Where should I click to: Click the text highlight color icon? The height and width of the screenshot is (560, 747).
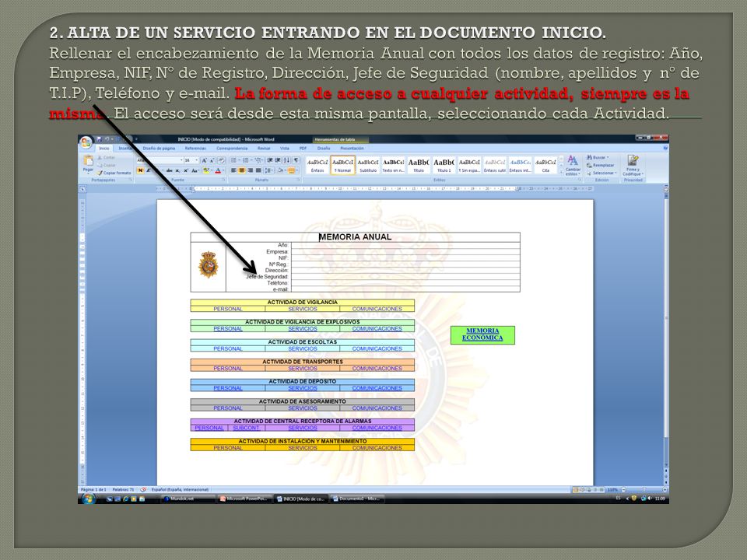tap(205, 170)
